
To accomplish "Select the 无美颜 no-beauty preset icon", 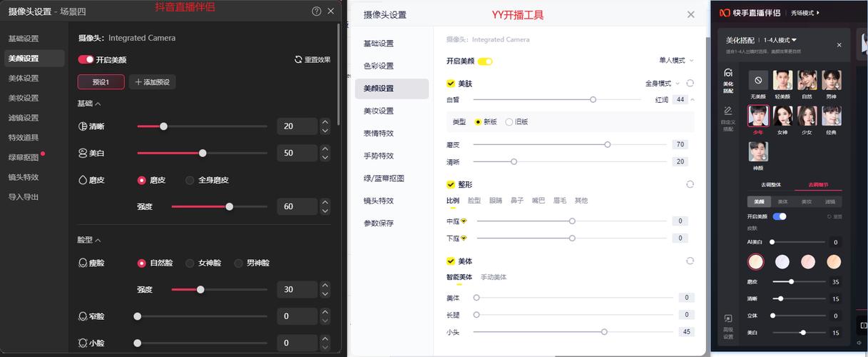I will pos(757,80).
